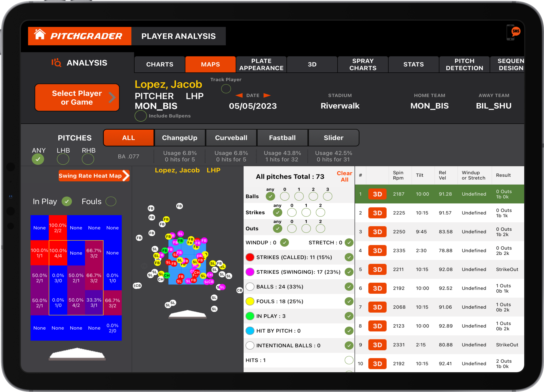Toggle the STRIKES (SWINGING) filter checkmark

coord(349,272)
